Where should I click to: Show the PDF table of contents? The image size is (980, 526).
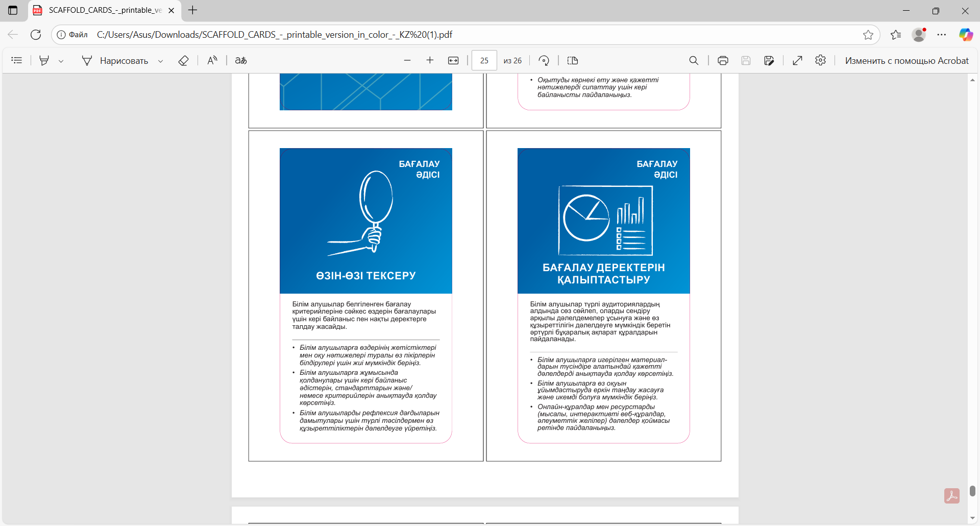pos(17,61)
